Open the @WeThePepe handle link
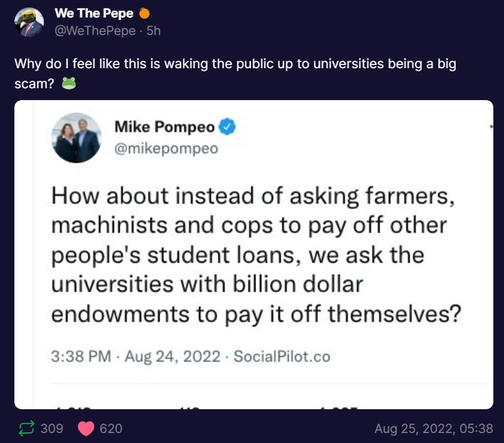This screenshot has width=504, height=443. pos(95,31)
